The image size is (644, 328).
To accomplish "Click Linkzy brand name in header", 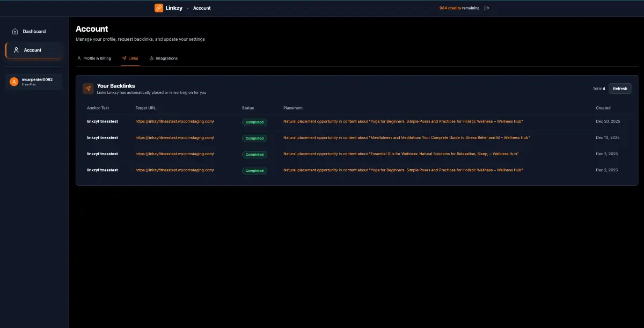I will tap(174, 8).
